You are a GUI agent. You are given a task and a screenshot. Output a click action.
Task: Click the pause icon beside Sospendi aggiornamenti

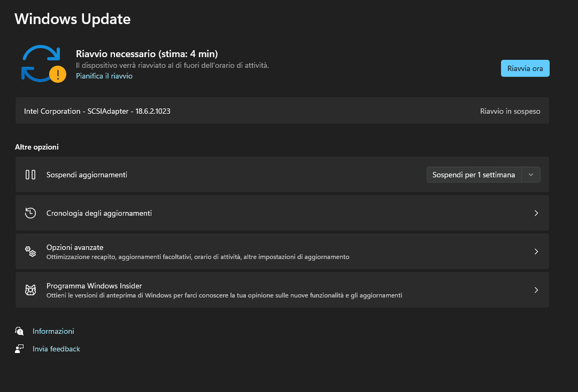(x=30, y=175)
